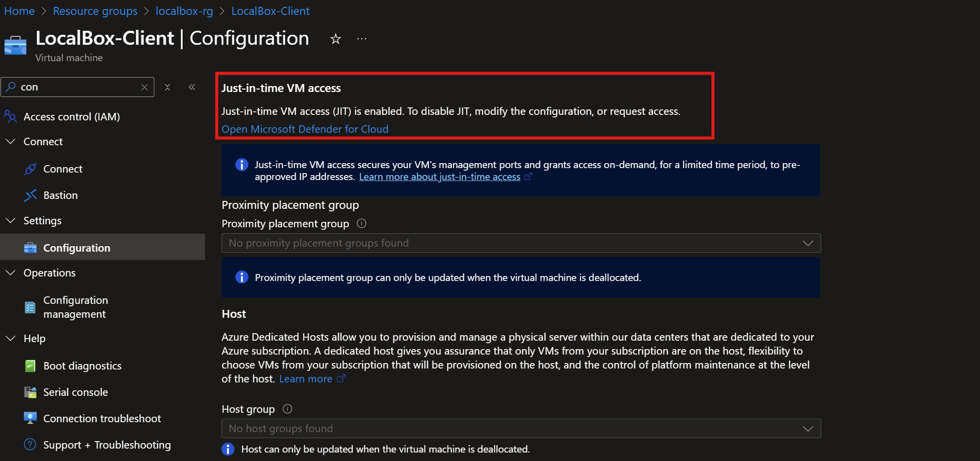The width and height of the screenshot is (980, 461).
Task: Follow Learn more about just-in-time access link
Action: click(439, 177)
